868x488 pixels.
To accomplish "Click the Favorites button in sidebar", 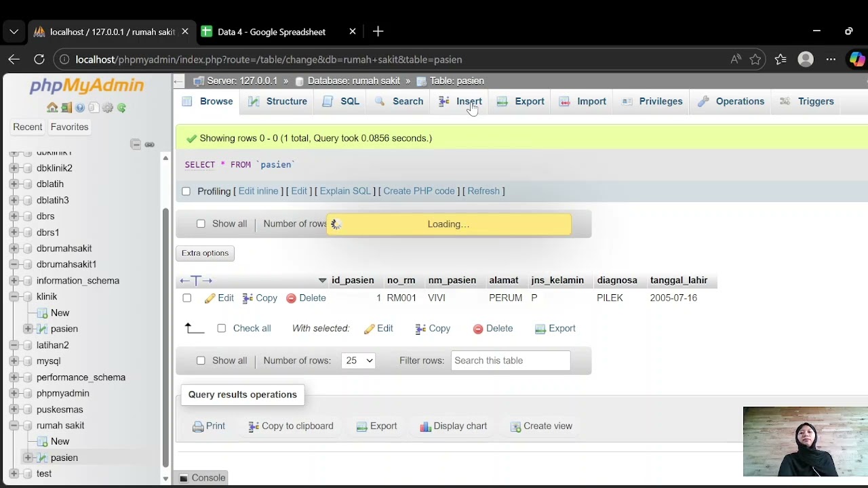I will [69, 127].
